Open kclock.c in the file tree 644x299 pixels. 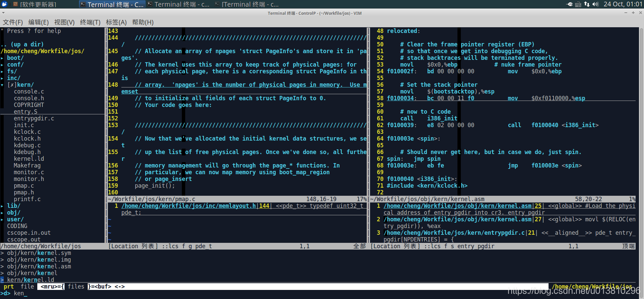[27, 132]
